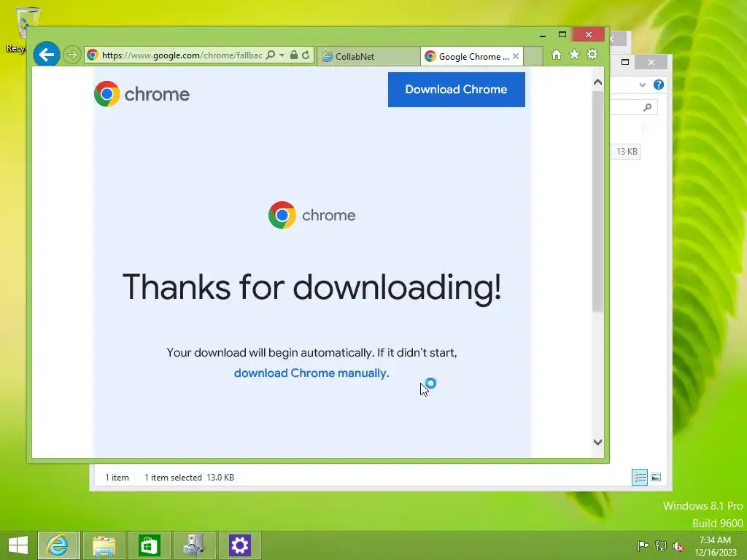This screenshot has width=747, height=560.
Task: Click the lock security report icon
Action: point(294,55)
